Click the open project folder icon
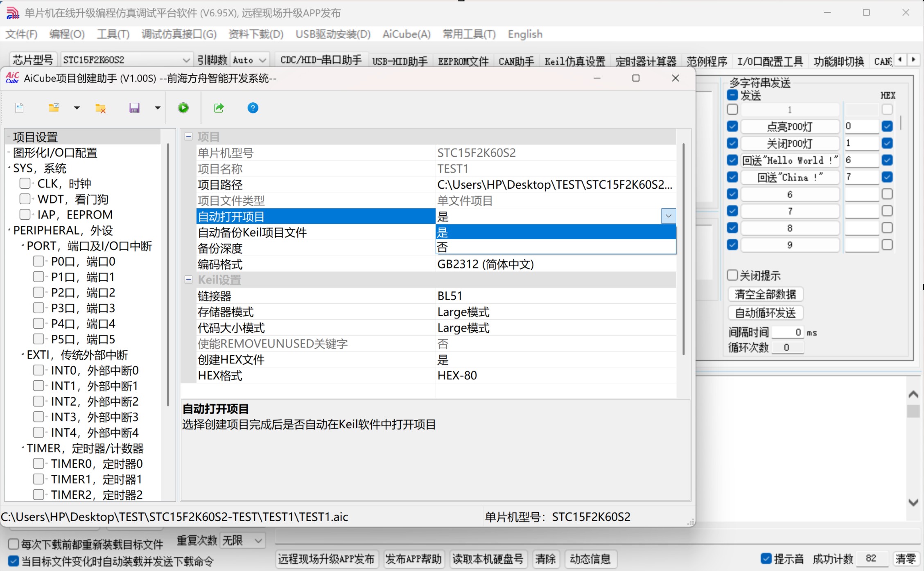Image resolution: width=924 pixels, height=571 pixels. click(x=54, y=108)
